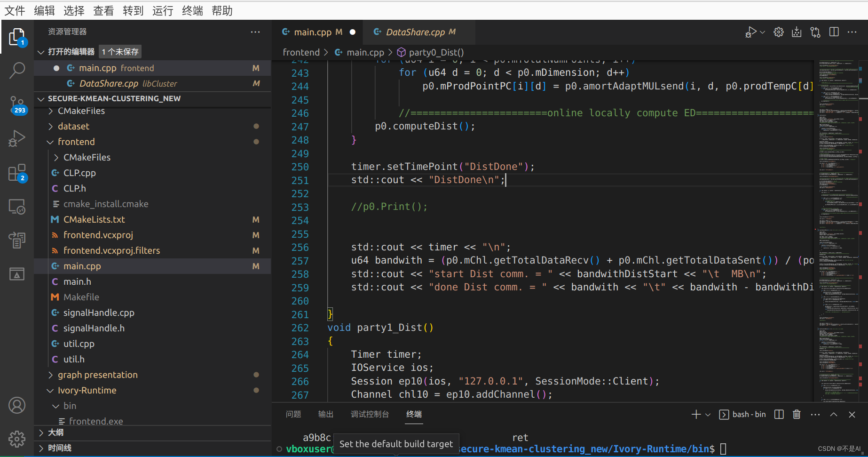This screenshot has width=868, height=457.
Task: Create a new terminal with plus icon
Action: click(696, 414)
